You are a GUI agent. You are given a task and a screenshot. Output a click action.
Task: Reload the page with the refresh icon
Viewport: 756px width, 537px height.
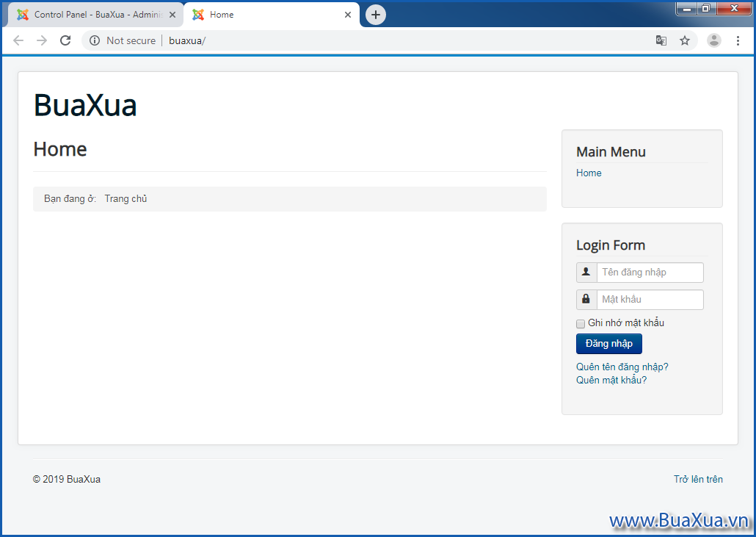pyautogui.click(x=65, y=40)
